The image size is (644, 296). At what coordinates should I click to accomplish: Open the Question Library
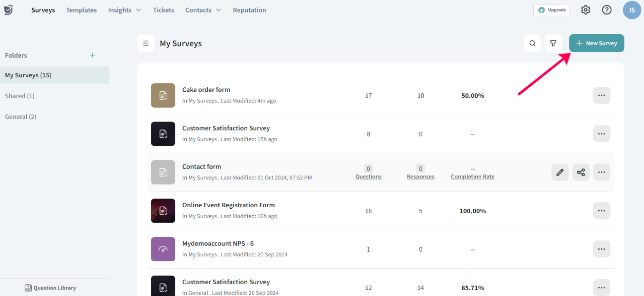[51, 288]
